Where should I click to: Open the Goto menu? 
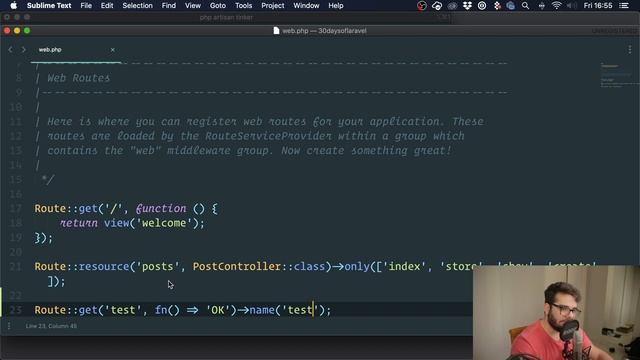click(218, 6)
